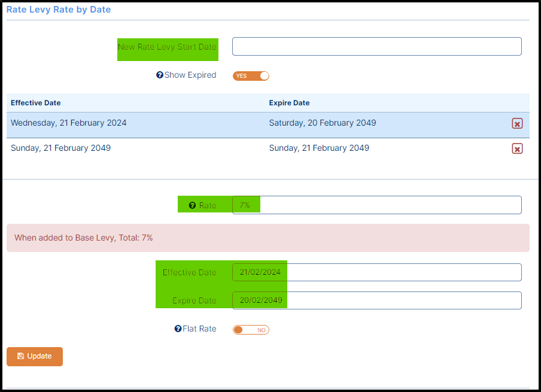Click the Base Levy total alert message

tap(84, 238)
